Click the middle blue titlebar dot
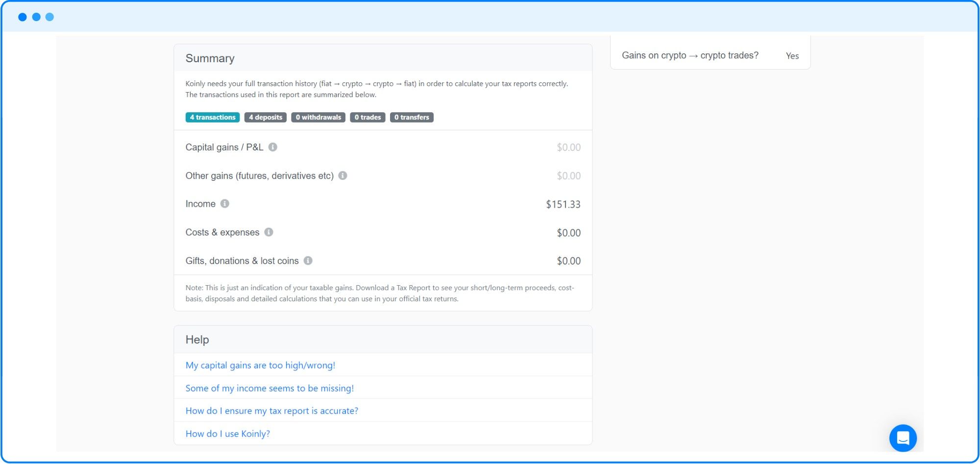This screenshot has height=464, width=980. 35,17
